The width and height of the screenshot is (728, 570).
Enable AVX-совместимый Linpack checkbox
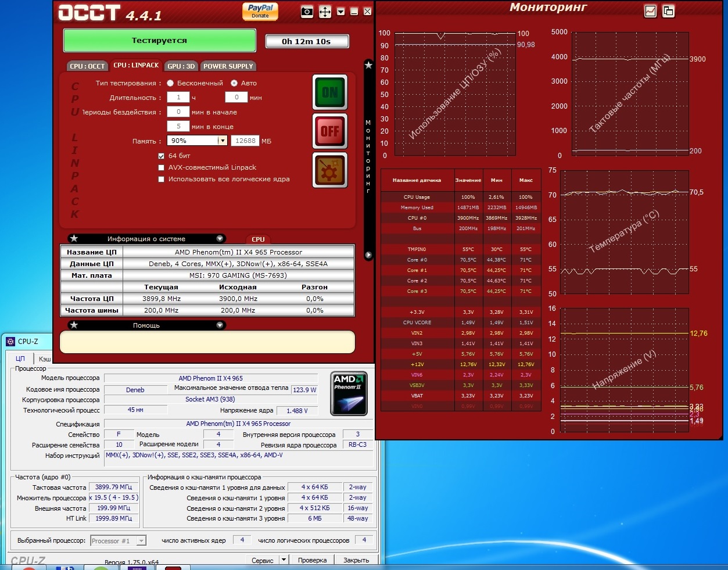[x=162, y=167]
